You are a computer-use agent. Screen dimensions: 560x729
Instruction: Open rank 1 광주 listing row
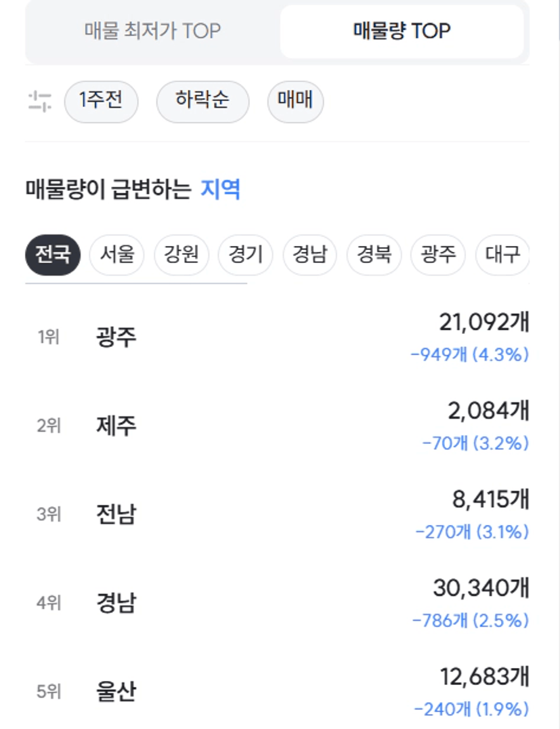(277, 337)
